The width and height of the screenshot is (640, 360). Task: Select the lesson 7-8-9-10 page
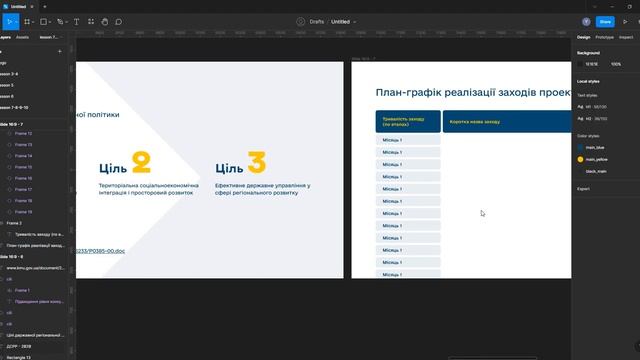14,108
